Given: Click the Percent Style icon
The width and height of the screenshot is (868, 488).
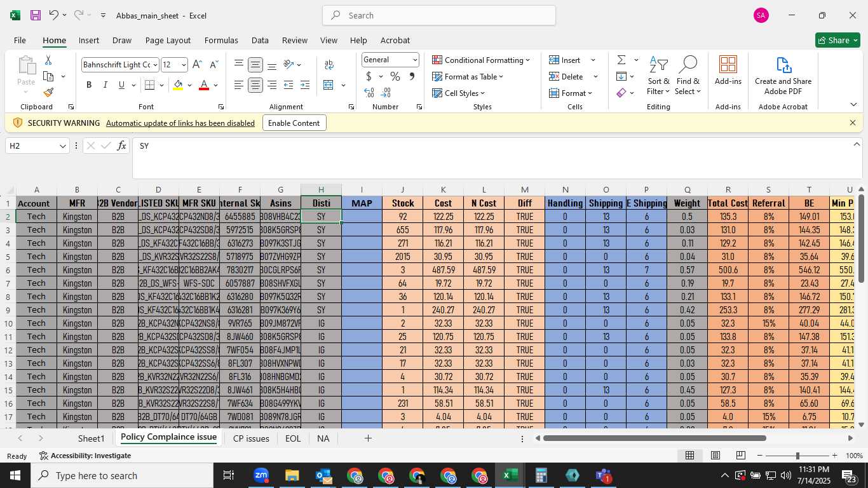Looking at the screenshot, I should click(395, 76).
